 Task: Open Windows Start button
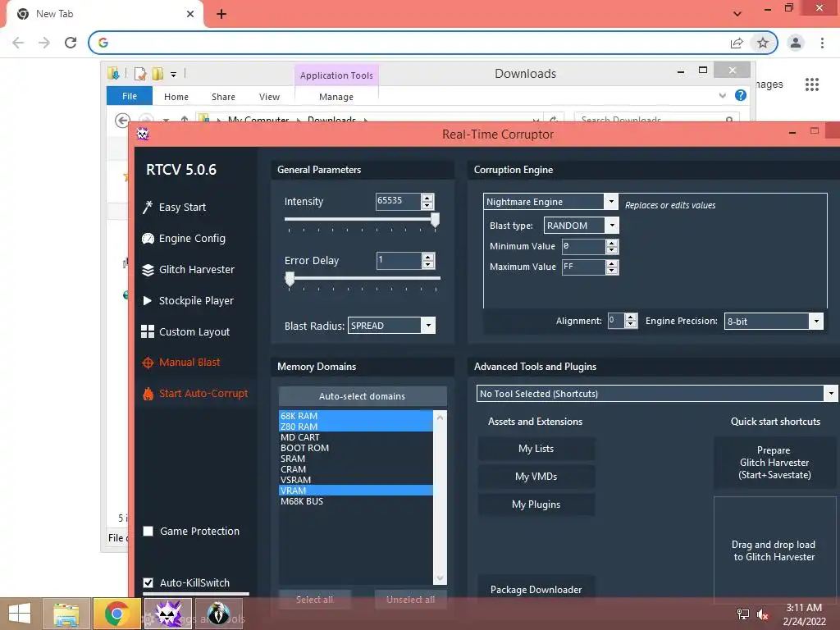[x=20, y=614]
